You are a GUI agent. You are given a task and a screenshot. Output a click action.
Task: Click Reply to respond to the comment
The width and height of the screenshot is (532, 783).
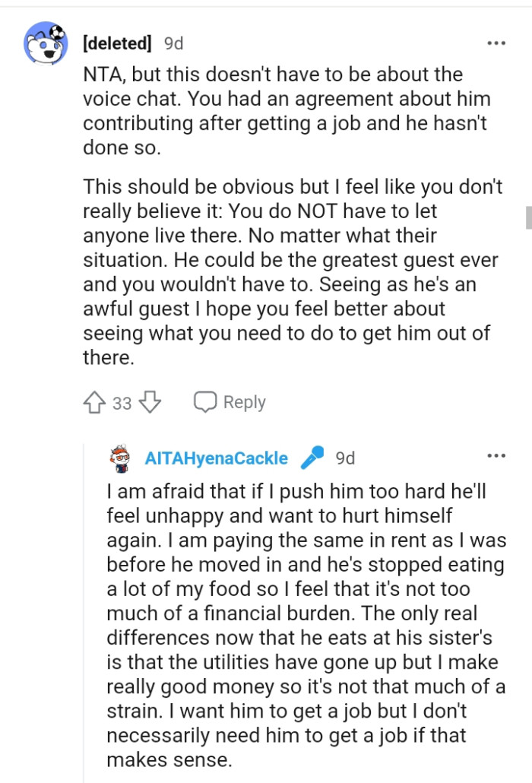tap(244, 401)
